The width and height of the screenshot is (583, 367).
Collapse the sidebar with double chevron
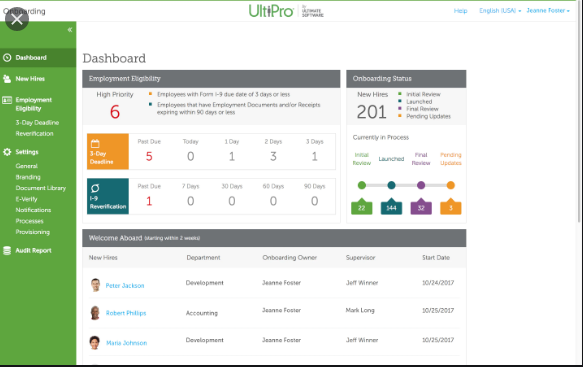(x=70, y=30)
